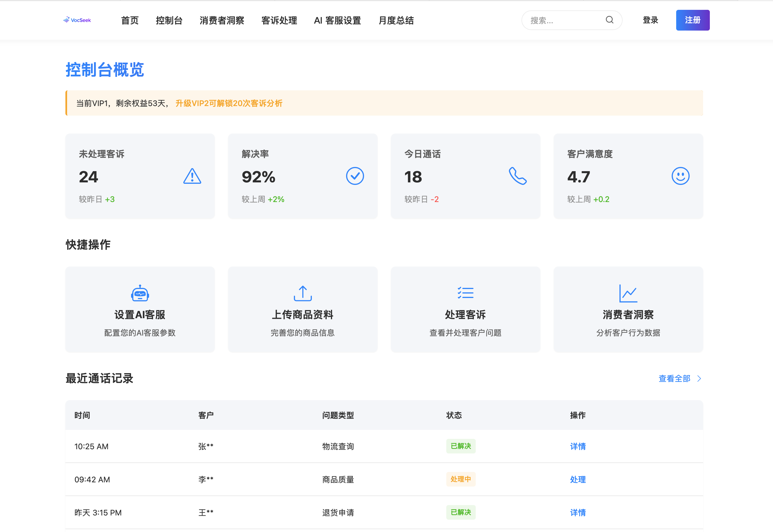Viewport: 773px width, 532px height.
Task: Select the robot icon for 设置AI客服
Action: [140, 293]
